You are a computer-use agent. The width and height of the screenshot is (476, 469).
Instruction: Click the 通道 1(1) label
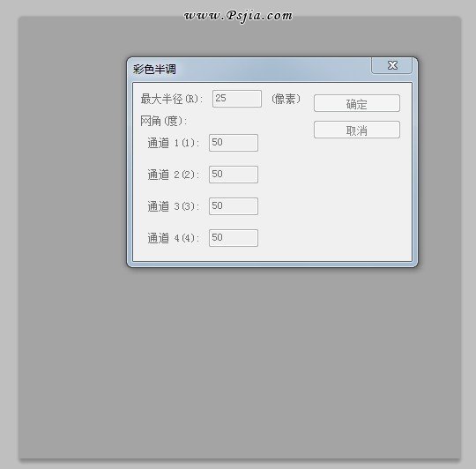[x=174, y=143]
